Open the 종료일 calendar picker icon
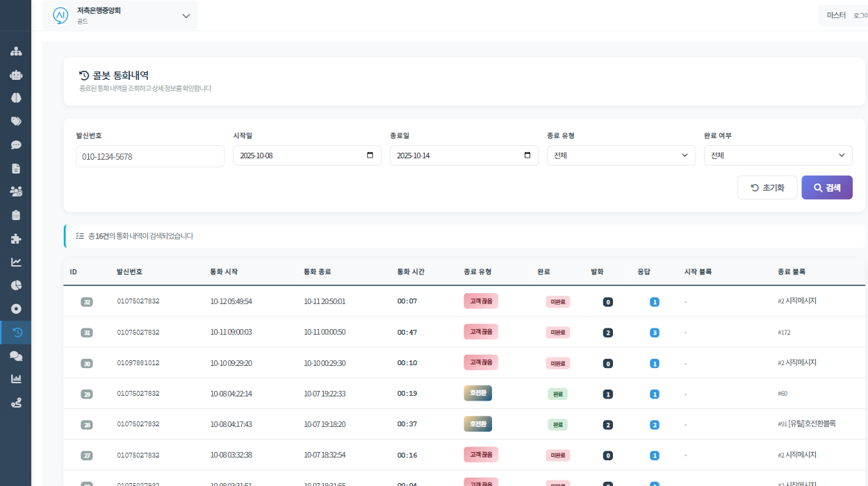Screen dimensions: 868x486 527,156
